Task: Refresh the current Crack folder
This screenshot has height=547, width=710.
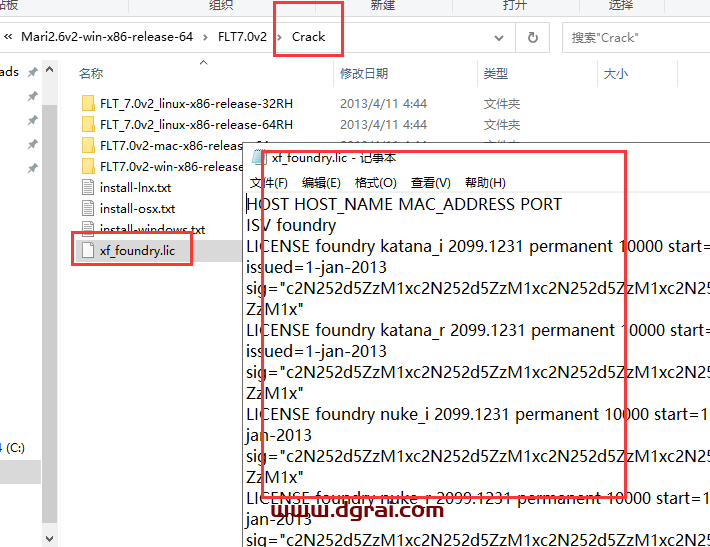Action: tap(533, 37)
